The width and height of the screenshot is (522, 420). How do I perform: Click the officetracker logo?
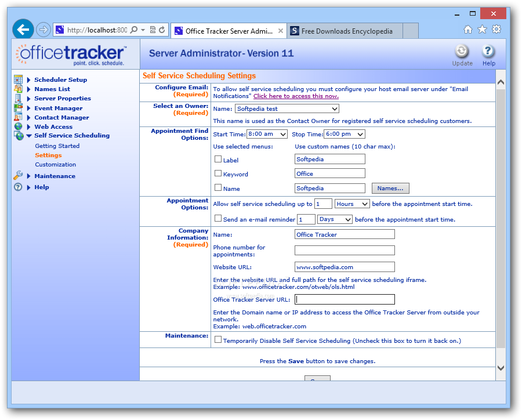pos(71,55)
